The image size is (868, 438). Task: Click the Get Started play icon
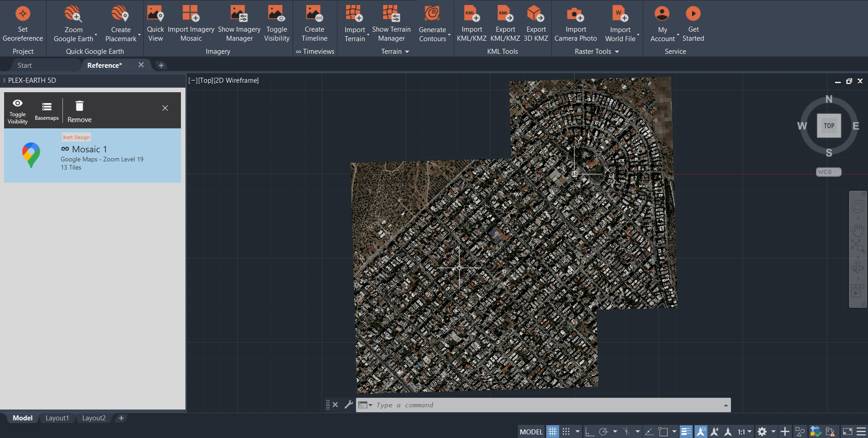tap(693, 14)
